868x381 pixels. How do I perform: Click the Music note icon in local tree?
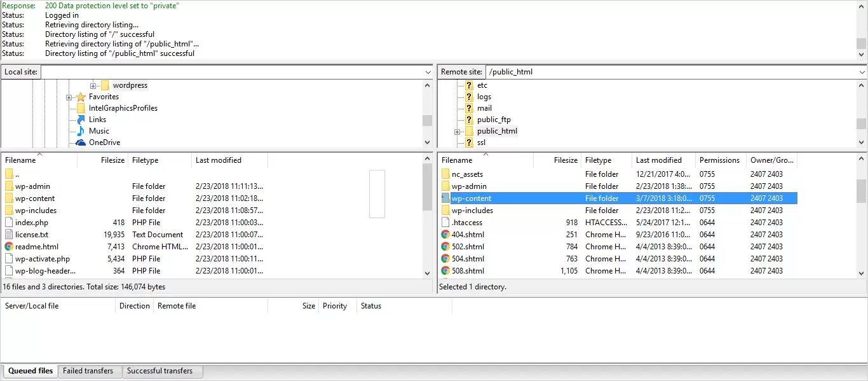click(x=81, y=131)
